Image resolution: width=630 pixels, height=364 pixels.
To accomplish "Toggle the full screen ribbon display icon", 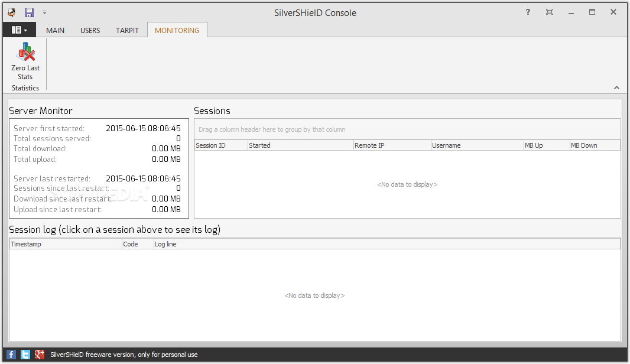I will coord(549,12).
